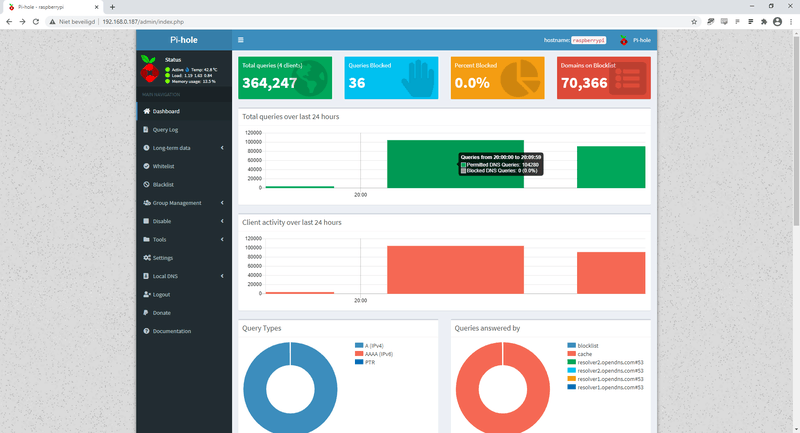Click the page vertical scrollbar thumb

796,131
